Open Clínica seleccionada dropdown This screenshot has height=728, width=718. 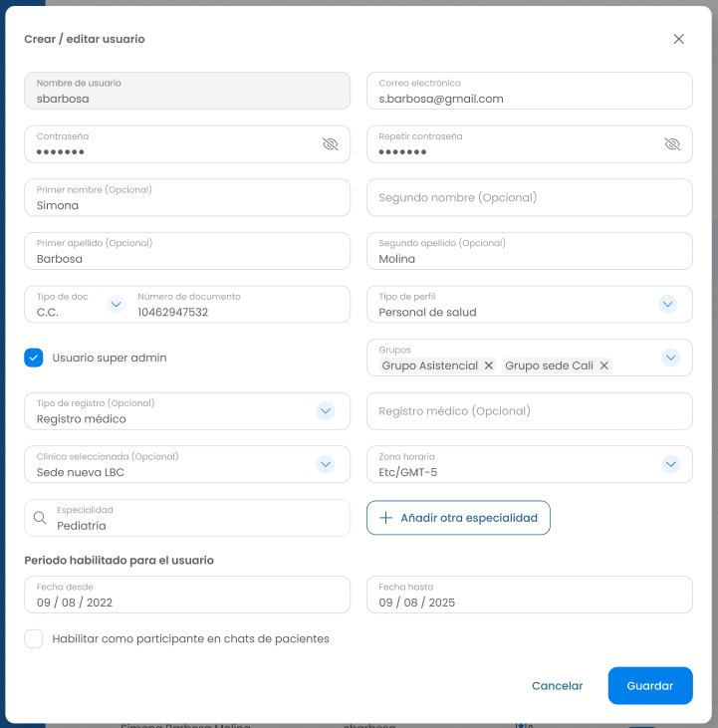326,464
